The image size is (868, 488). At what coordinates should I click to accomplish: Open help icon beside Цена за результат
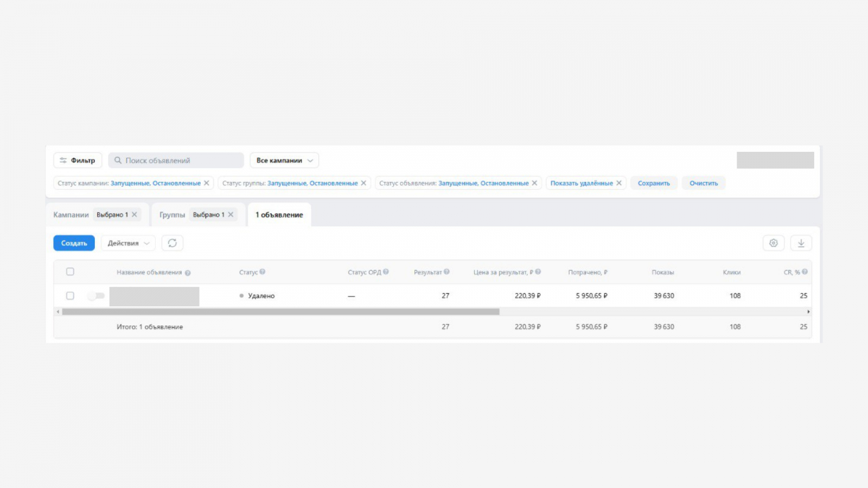pyautogui.click(x=538, y=272)
